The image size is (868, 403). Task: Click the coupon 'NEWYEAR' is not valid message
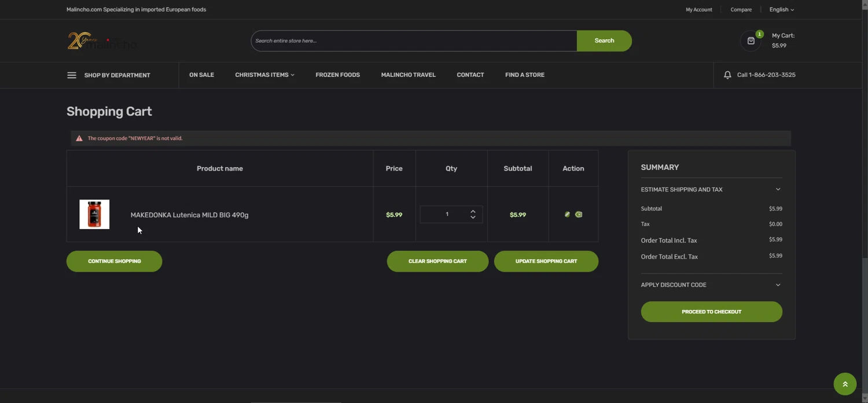[x=135, y=138]
